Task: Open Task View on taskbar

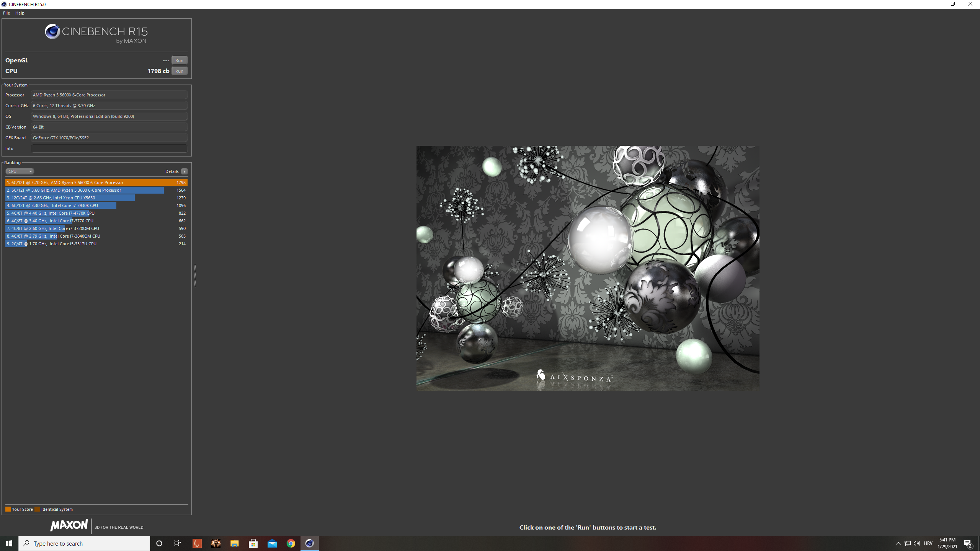Action: click(x=178, y=543)
